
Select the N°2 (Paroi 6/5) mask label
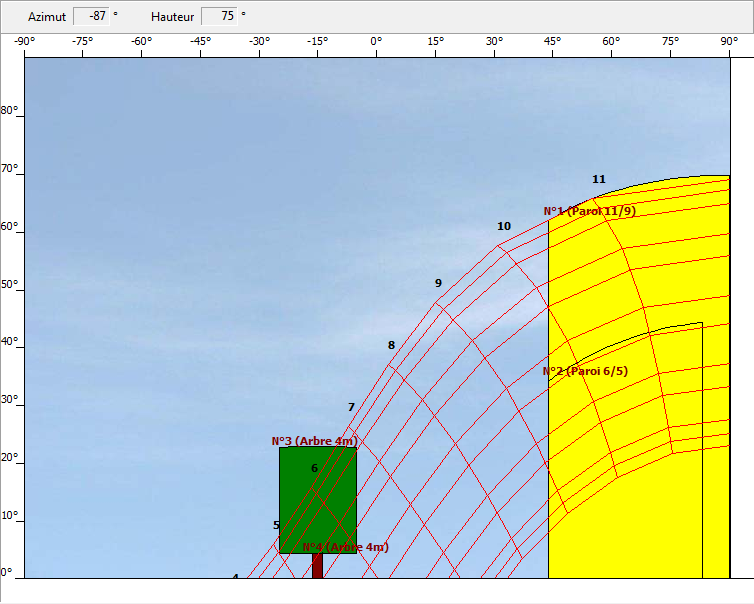click(x=585, y=371)
